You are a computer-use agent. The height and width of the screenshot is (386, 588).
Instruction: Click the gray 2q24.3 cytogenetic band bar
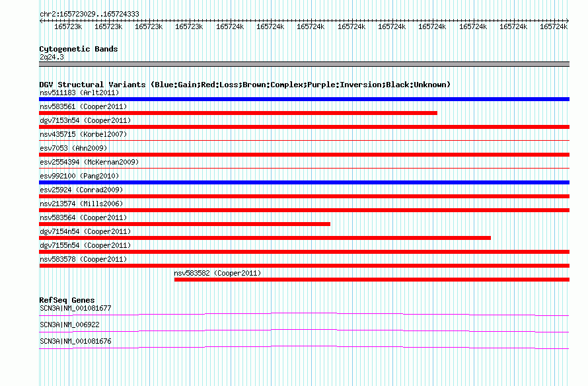304,64
